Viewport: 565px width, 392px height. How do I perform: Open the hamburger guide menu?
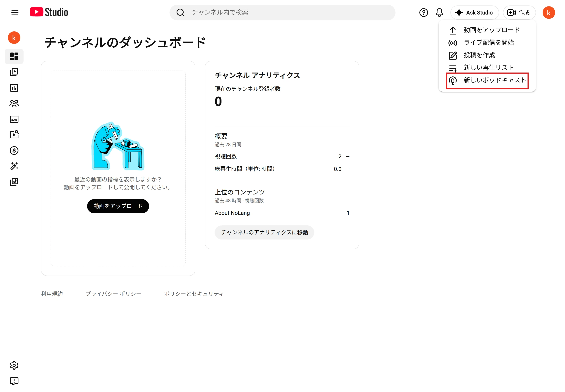click(x=15, y=13)
